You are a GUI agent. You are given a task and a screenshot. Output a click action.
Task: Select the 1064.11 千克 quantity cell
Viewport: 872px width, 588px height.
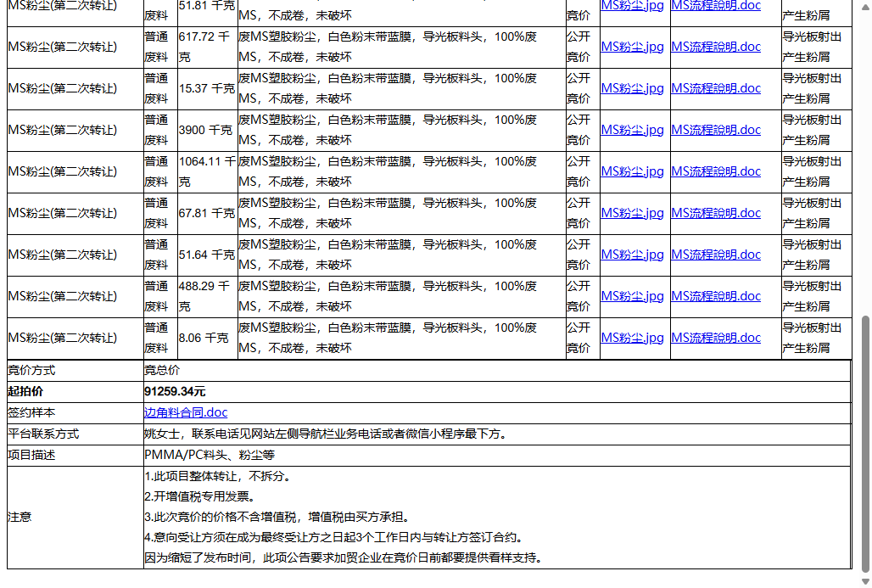coord(208,172)
